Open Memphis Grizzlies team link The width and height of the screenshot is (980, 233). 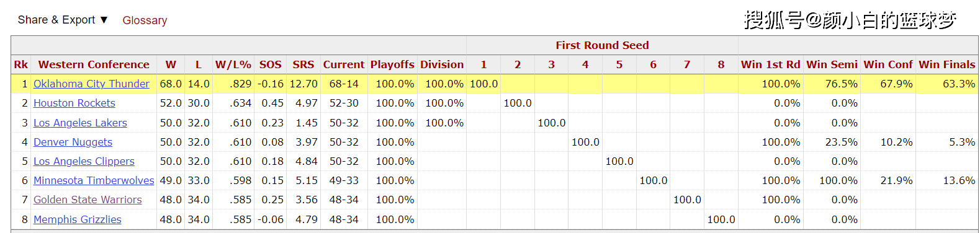(78, 219)
